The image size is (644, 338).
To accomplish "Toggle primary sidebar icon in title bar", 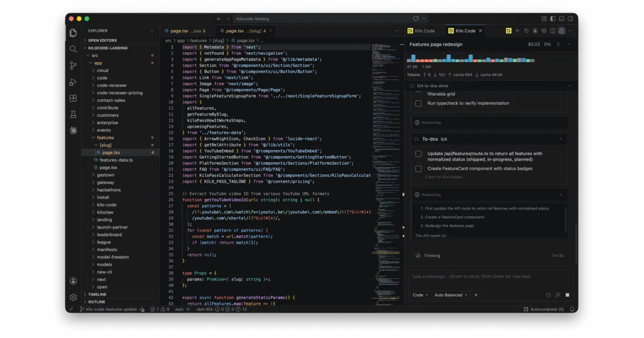I will pyautogui.click(x=553, y=19).
